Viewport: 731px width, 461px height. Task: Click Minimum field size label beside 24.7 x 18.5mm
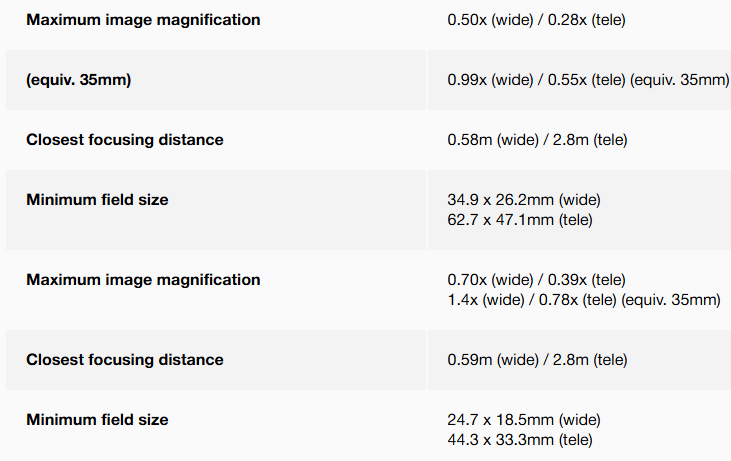tap(97, 420)
